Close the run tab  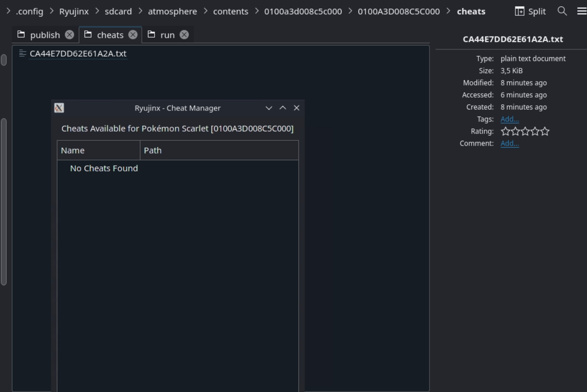click(184, 35)
